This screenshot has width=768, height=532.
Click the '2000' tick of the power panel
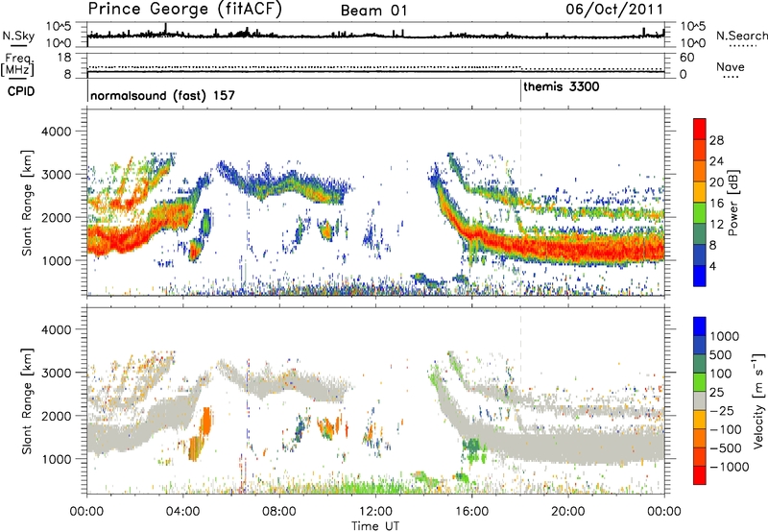pos(56,217)
